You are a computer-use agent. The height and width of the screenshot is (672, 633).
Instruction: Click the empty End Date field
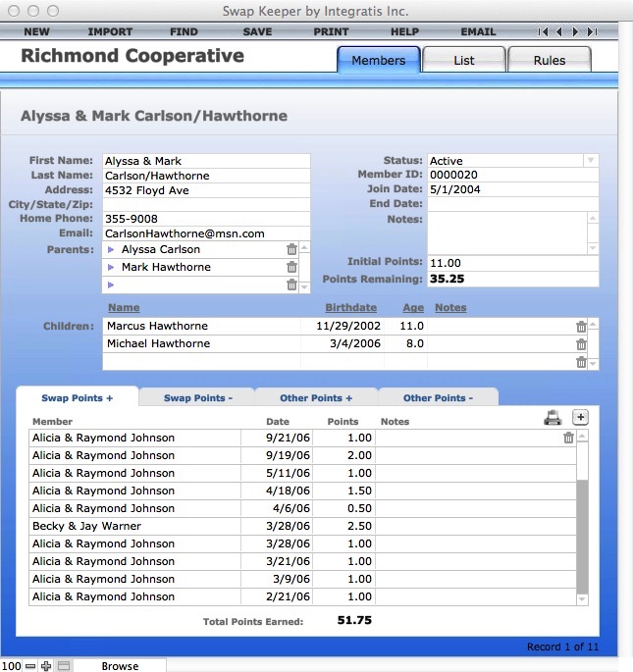click(513, 204)
